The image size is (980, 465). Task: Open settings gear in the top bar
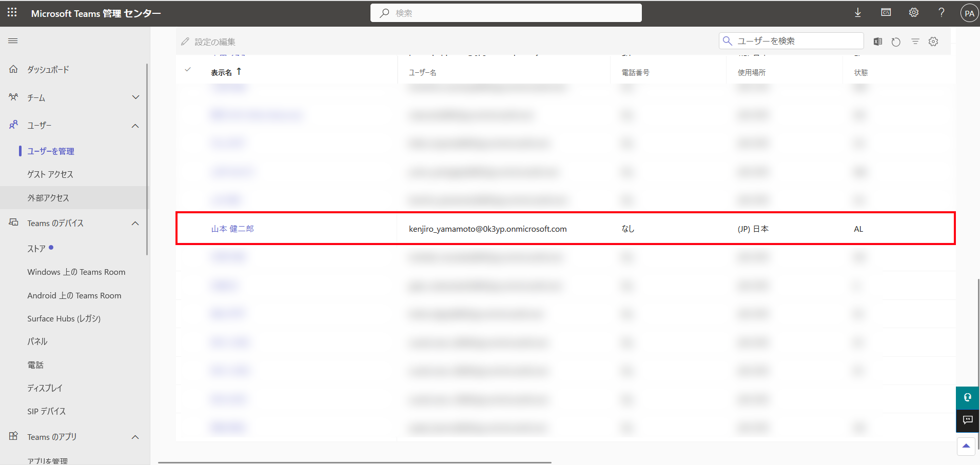pyautogui.click(x=914, y=13)
